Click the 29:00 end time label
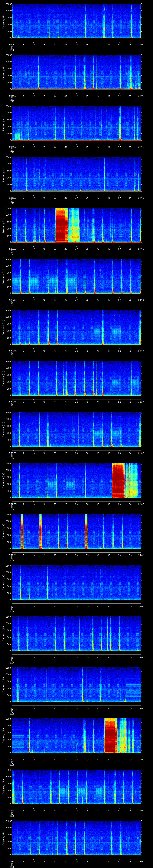The image size is (153, 868). tap(141, 351)
